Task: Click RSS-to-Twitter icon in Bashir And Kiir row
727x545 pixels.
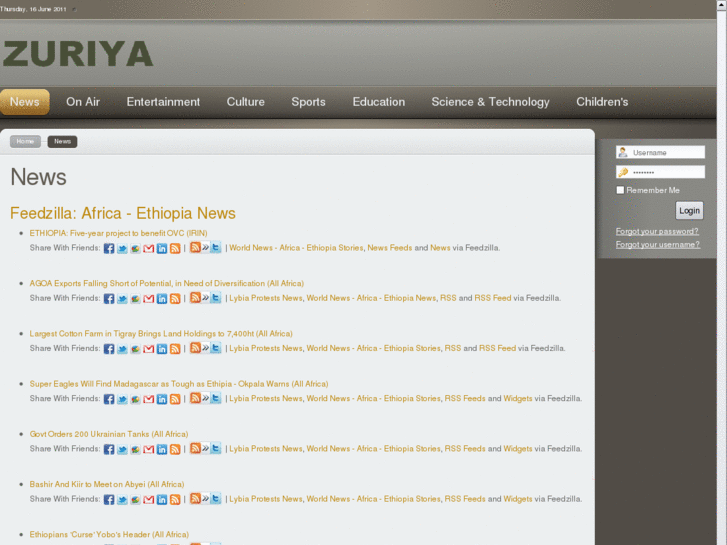Action: click(205, 498)
